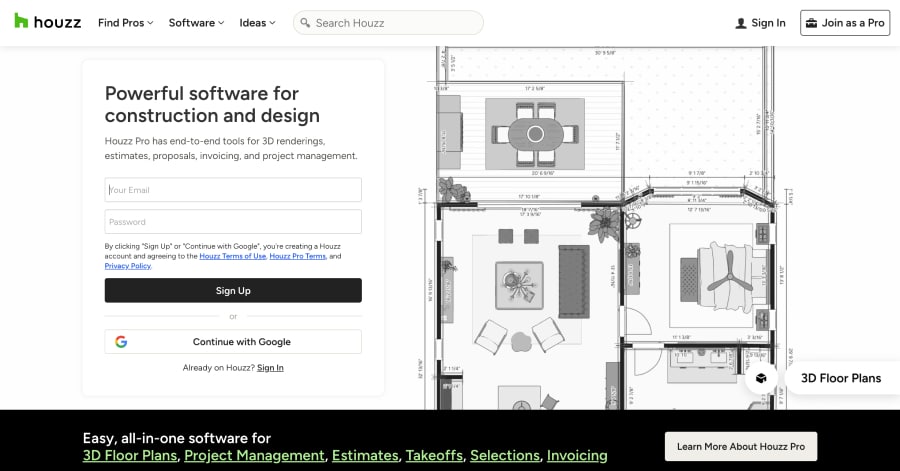Open the Estimates banner link
Viewport: 900px width, 471px height.
(365, 456)
